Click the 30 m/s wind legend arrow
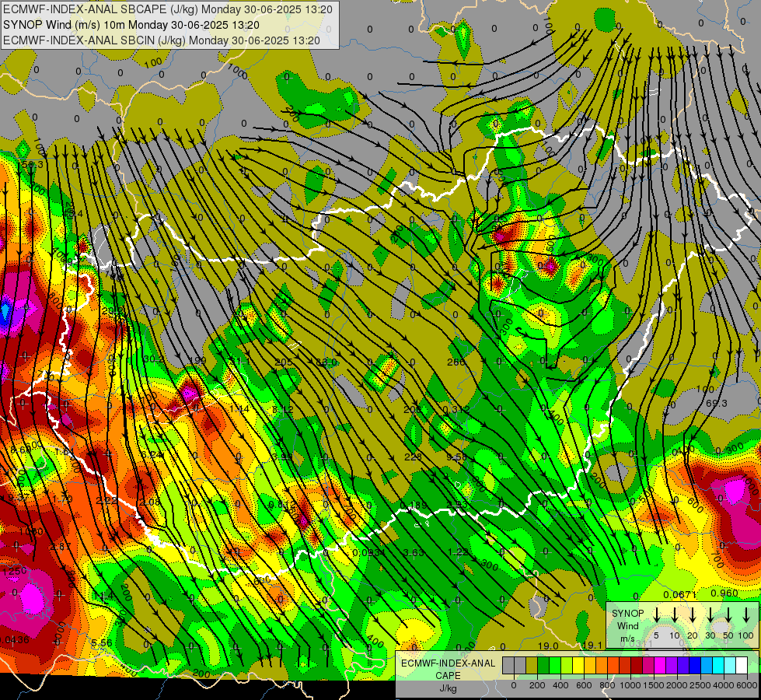This screenshot has height=700, width=761. (x=710, y=614)
